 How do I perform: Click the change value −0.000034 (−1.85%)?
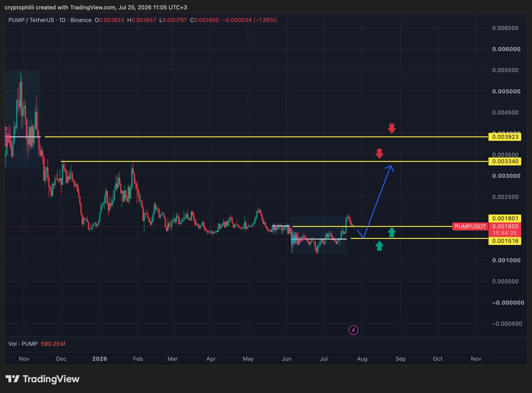pos(251,20)
